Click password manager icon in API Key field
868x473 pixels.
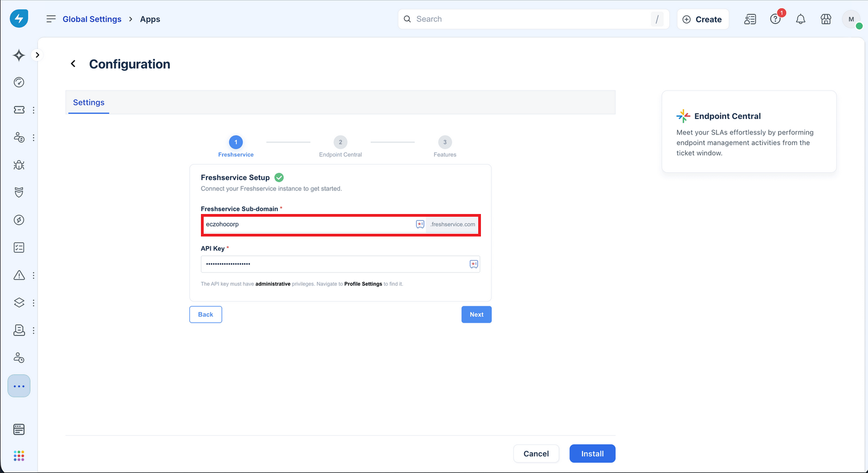[474, 264]
